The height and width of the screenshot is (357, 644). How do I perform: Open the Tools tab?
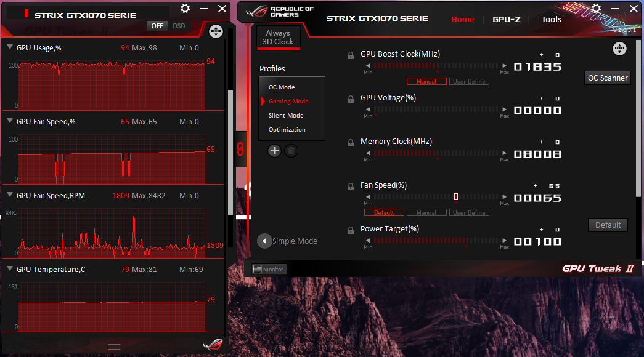click(551, 19)
